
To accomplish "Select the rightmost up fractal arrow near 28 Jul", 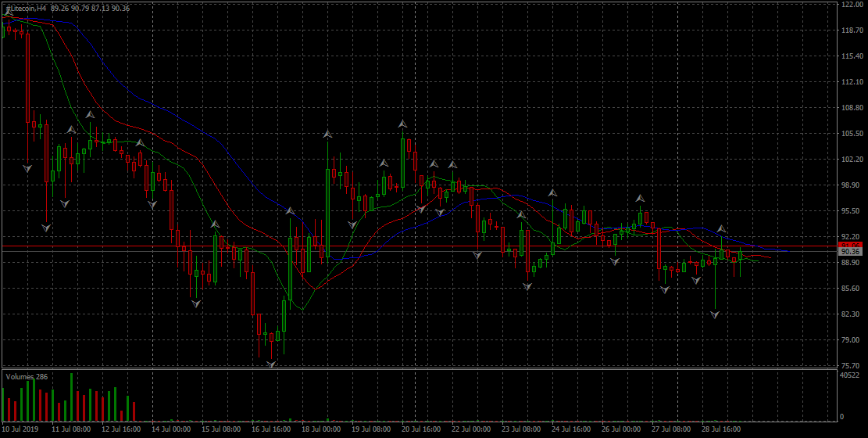I will point(722,229).
